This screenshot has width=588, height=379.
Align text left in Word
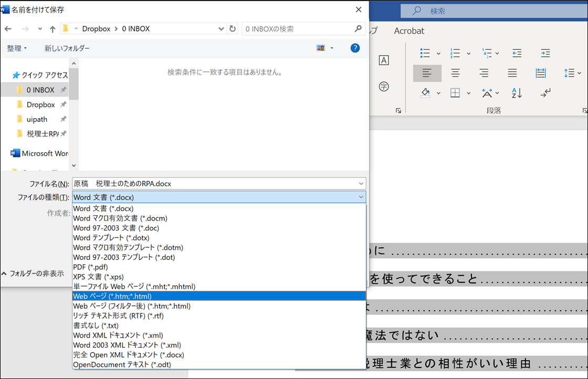tap(427, 73)
